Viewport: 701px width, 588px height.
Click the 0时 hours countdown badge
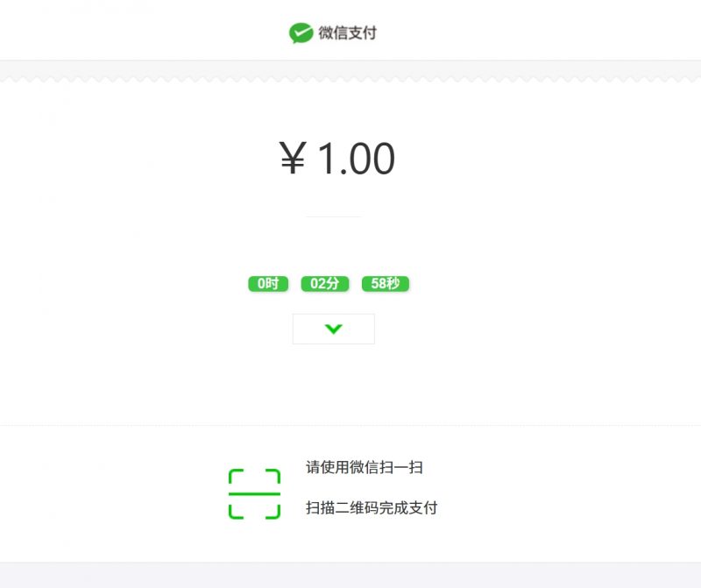(268, 283)
